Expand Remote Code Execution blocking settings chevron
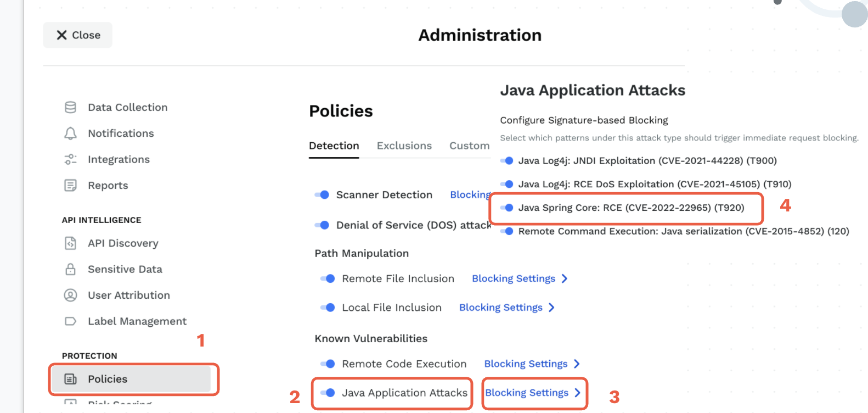The height and width of the screenshot is (413, 868). point(577,364)
